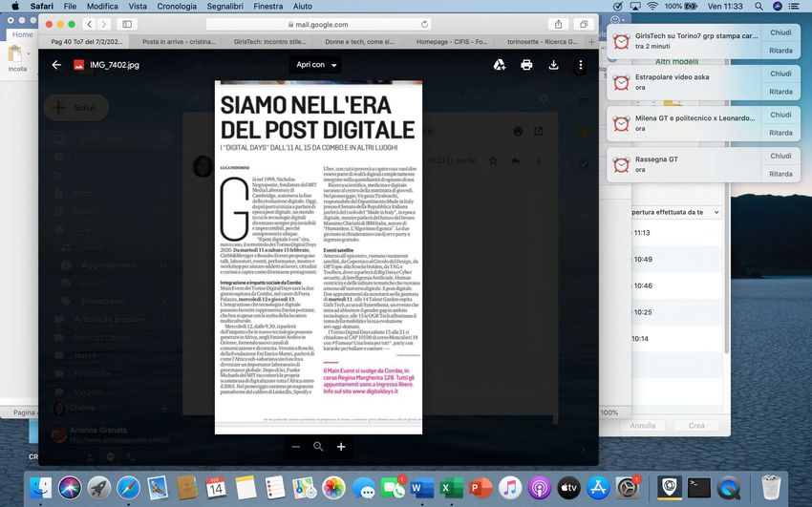Reset zoom with the magnifier icon

318,446
